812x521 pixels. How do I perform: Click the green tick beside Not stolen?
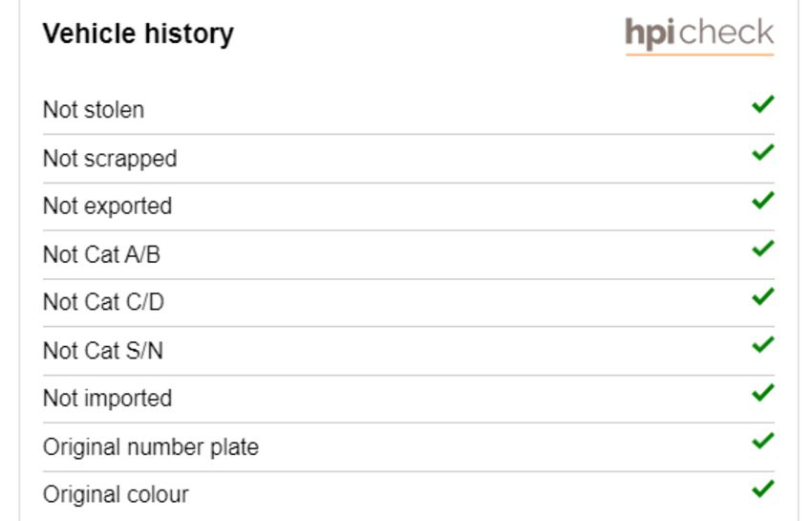[763, 104]
